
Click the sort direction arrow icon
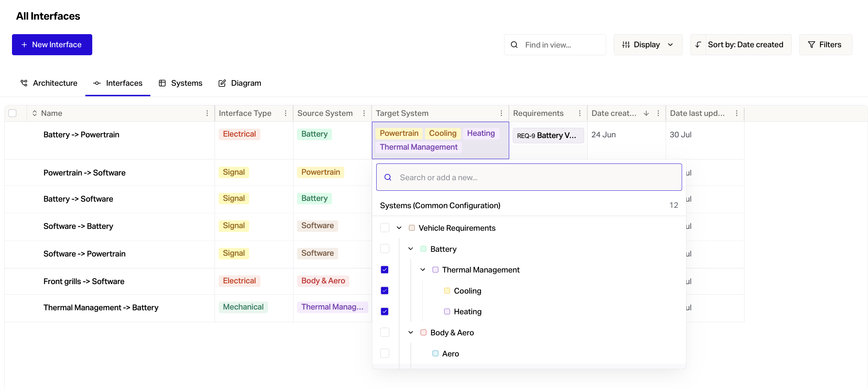point(698,45)
